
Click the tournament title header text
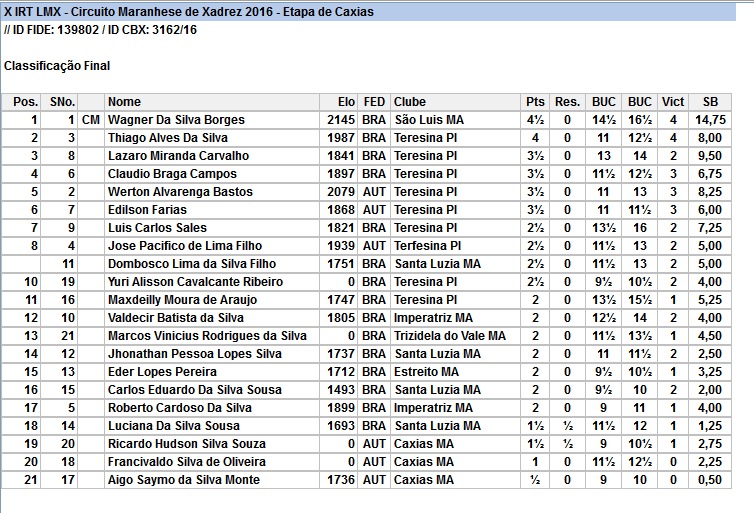pos(188,12)
